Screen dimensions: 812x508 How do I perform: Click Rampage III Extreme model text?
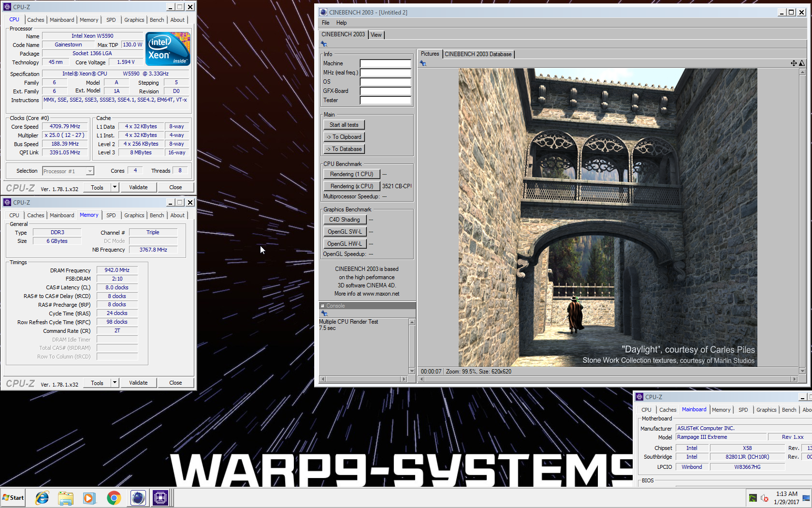tap(702, 437)
